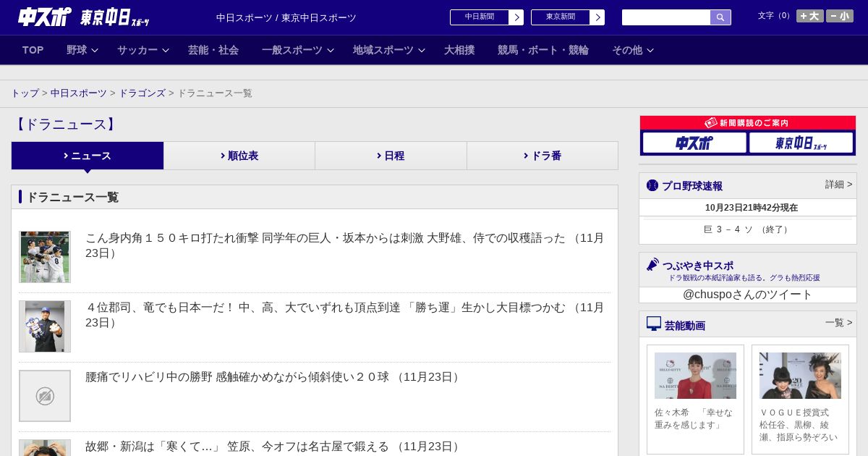
Task: Decrease text size with －小 button
Action: tap(840, 16)
